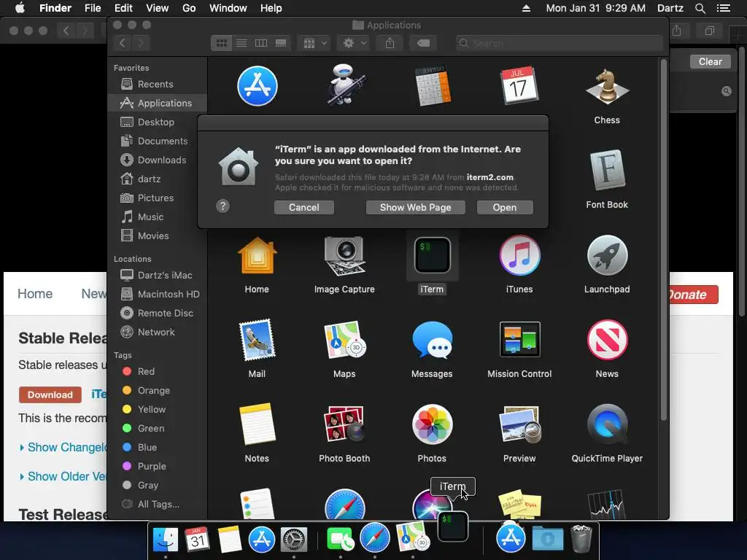
Task: Select the Messages app icon
Action: click(x=432, y=340)
